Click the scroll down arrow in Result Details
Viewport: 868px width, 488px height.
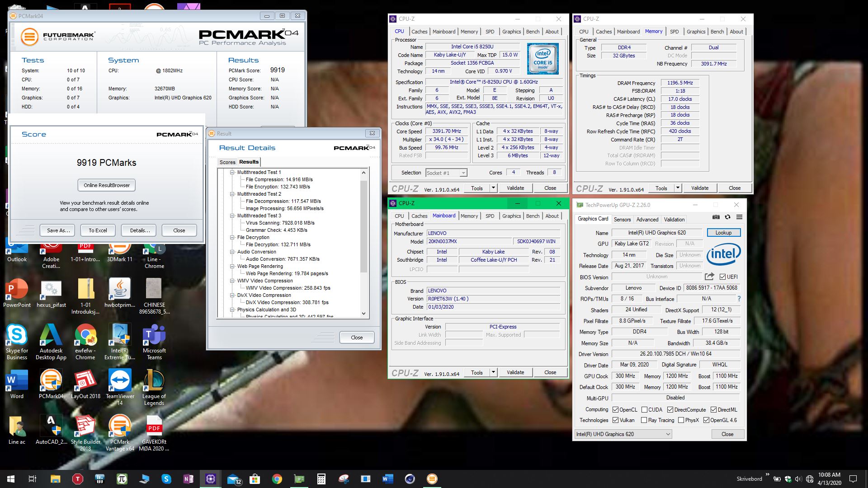(363, 313)
